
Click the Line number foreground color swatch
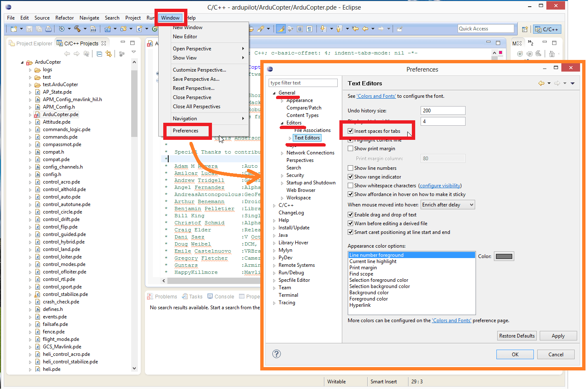pyautogui.click(x=504, y=256)
